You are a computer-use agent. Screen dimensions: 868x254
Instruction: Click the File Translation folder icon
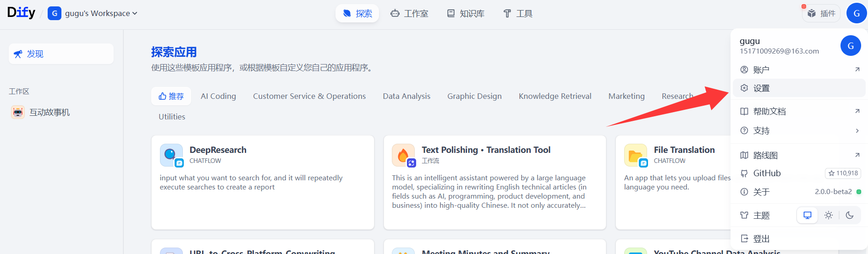click(636, 155)
